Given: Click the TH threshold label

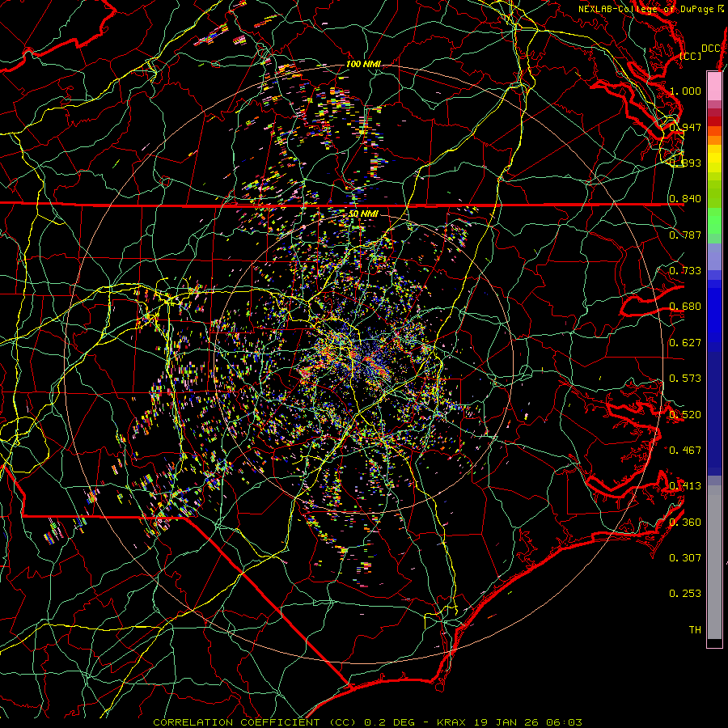Looking at the screenshot, I should [x=695, y=630].
